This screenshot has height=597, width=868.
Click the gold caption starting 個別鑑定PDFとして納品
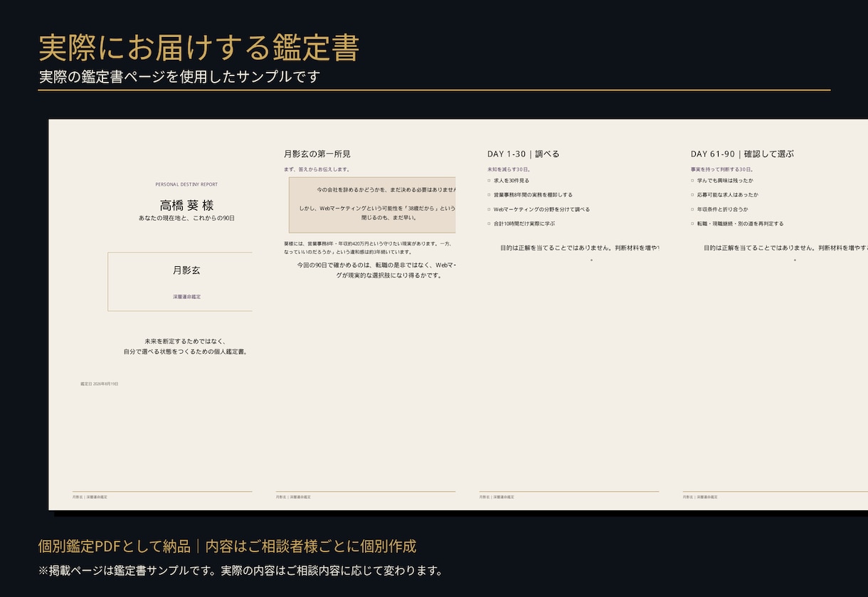(227, 546)
